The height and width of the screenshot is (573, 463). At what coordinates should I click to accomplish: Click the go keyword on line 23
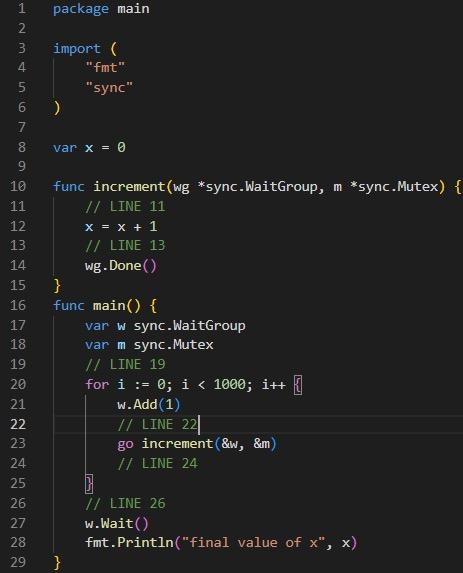125,444
